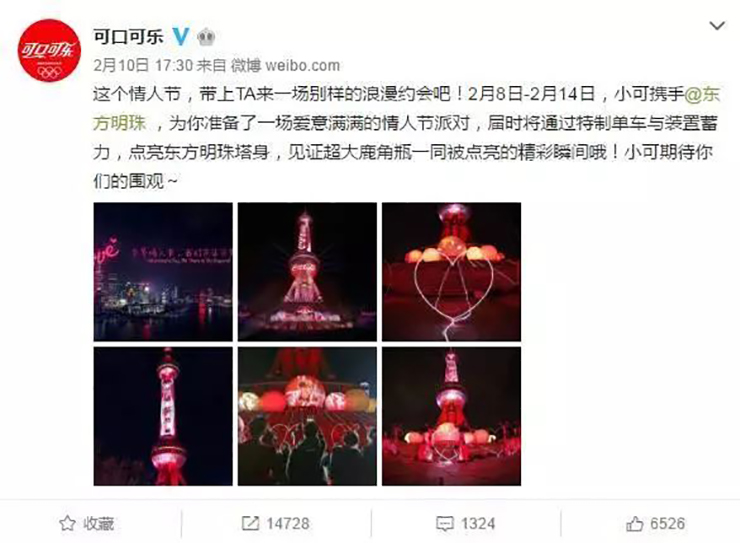This screenshot has width=740, height=543.
Task: Open the last tower plaza thumbnail
Action: tap(452, 416)
